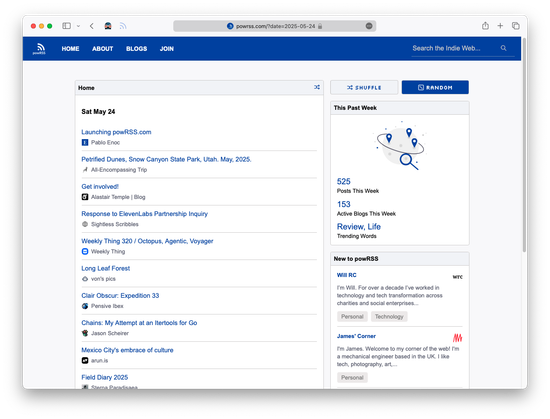Open the Long Leaf Forest post
Viewport: 550px width, 419px height.
(x=106, y=269)
